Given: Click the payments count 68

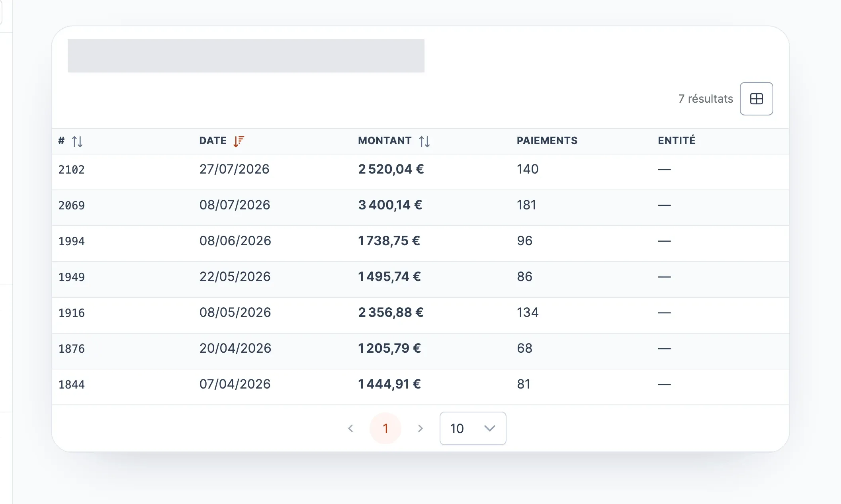Looking at the screenshot, I should click(x=524, y=348).
